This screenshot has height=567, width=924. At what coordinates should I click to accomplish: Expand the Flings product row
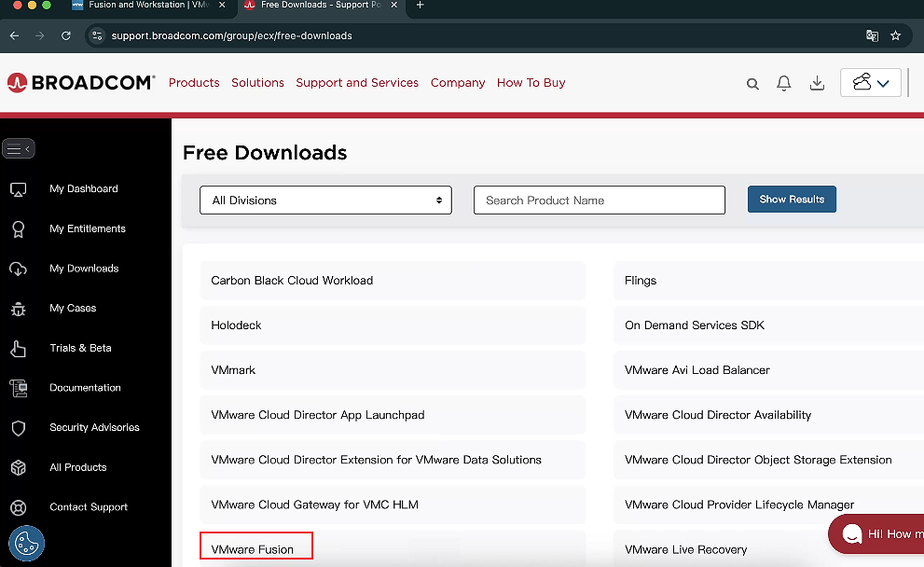tap(769, 281)
